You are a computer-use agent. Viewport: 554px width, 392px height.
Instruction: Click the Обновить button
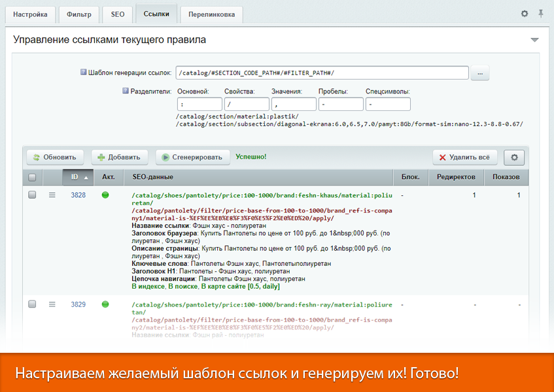click(x=55, y=157)
